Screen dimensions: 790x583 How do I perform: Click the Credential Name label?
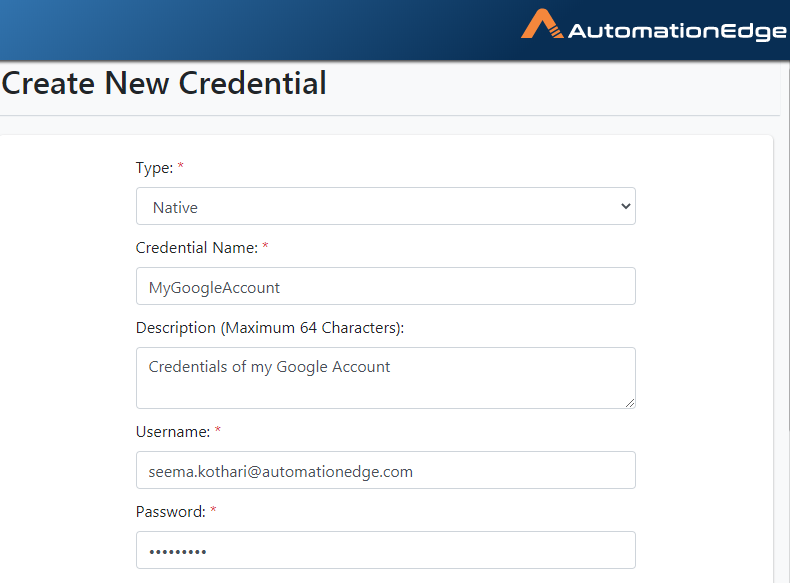click(196, 248)
